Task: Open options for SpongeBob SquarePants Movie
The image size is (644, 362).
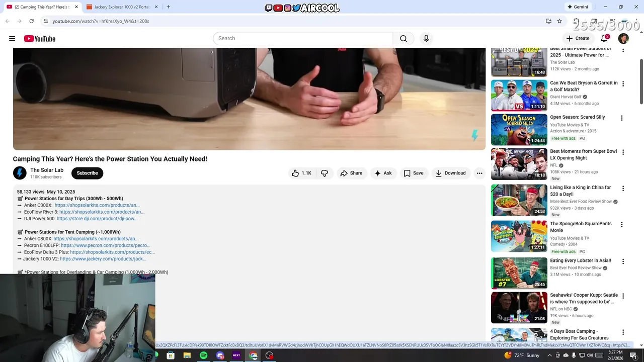Action: (x=623, y=225)
